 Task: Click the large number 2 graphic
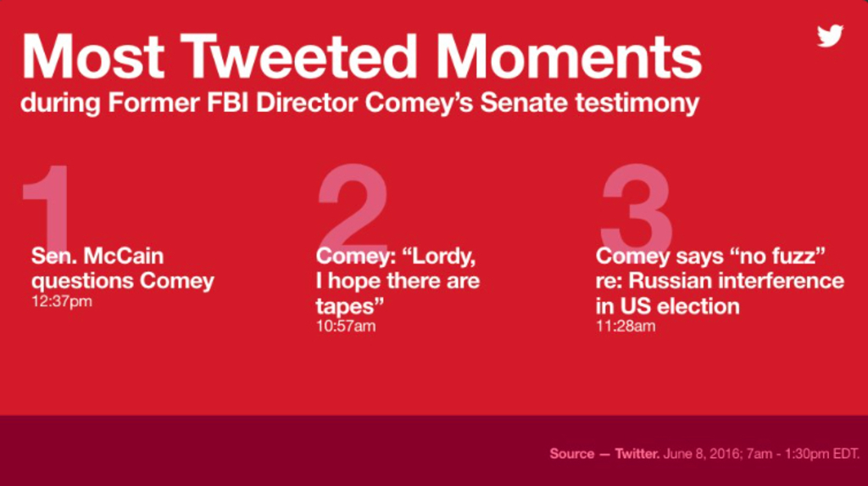(x=353, y=205)
